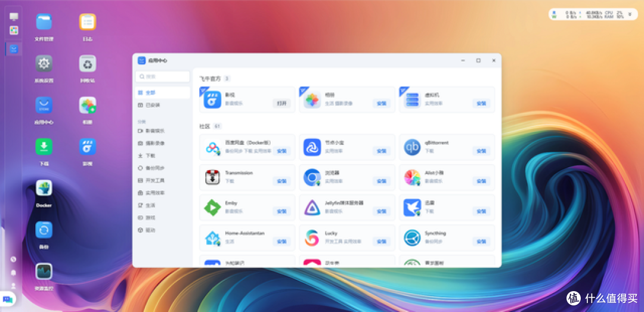Install Lucky
The width and height of the screenshot is (644, 312).
click(x=382, y=242)
